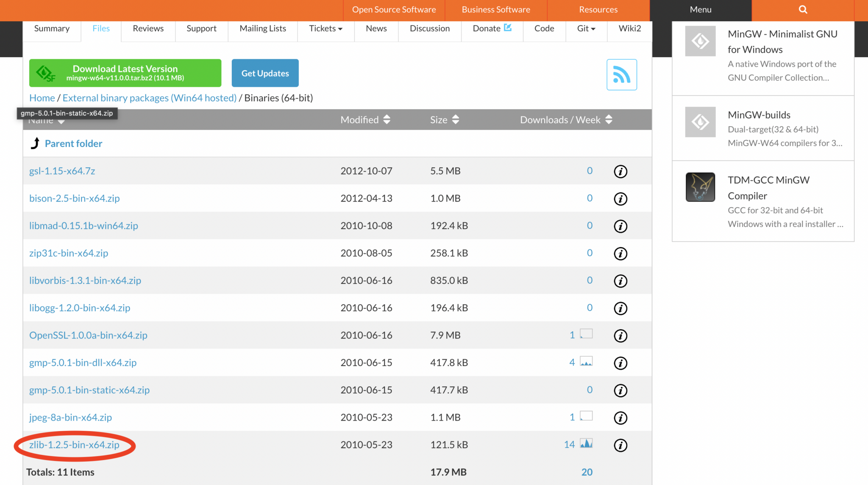Go to Parent folder
The height and width of the screenshot is (485, 868).
pos(73,144)
